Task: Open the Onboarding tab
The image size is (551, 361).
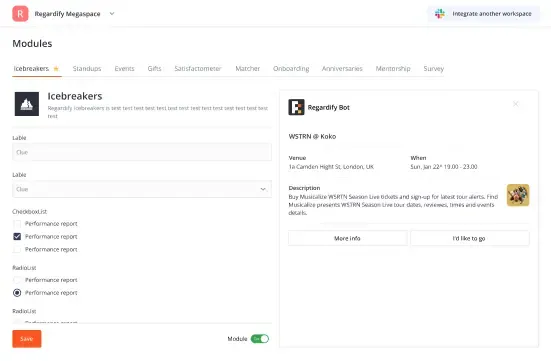Action: pos(291,69)
